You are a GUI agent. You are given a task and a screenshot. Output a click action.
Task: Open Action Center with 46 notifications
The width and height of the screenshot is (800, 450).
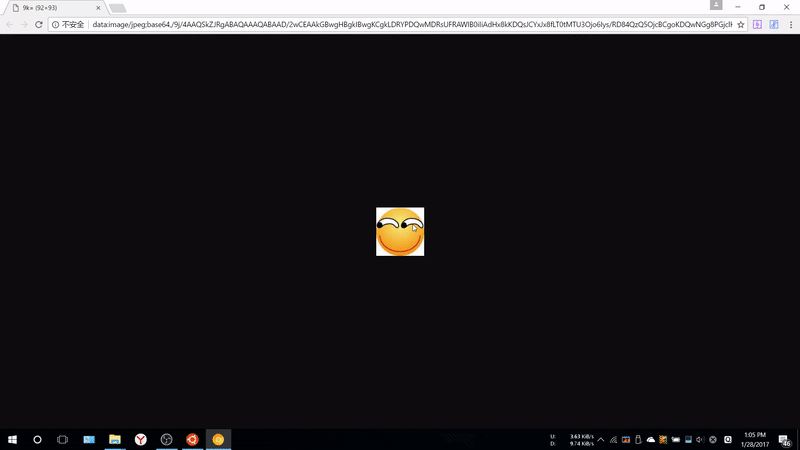pos(785,440)
